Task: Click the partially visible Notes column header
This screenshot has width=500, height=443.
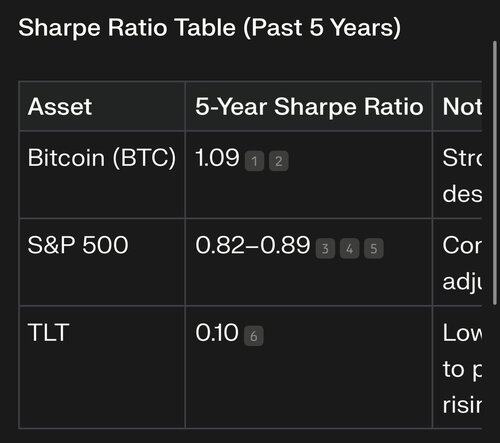Action: pos(462,107)
